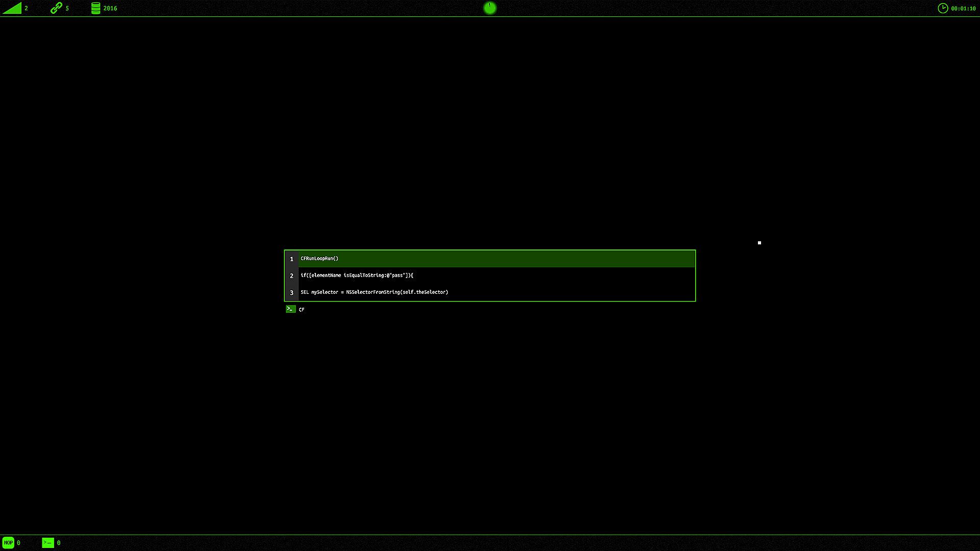This screenshot has height=551, width=980.
Task: Click the bottom-left terminal prompt icon
Action: (x=48, y=543)
